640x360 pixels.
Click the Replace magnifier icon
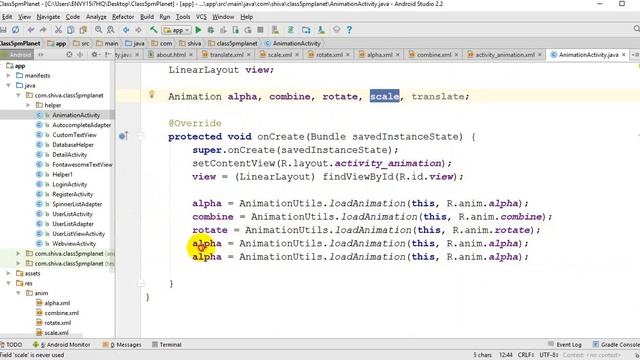pyautogui.click(x=111, y=30)
